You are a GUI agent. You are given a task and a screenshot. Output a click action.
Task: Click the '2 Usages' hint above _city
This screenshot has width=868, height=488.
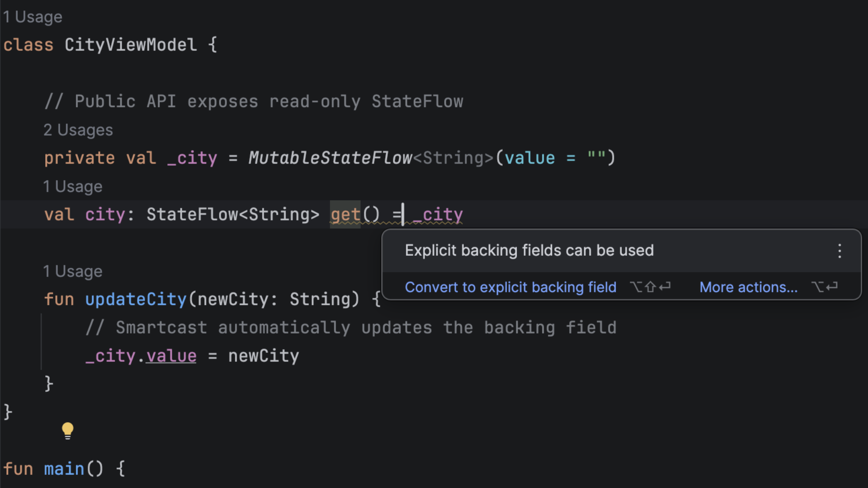[78, 130]
